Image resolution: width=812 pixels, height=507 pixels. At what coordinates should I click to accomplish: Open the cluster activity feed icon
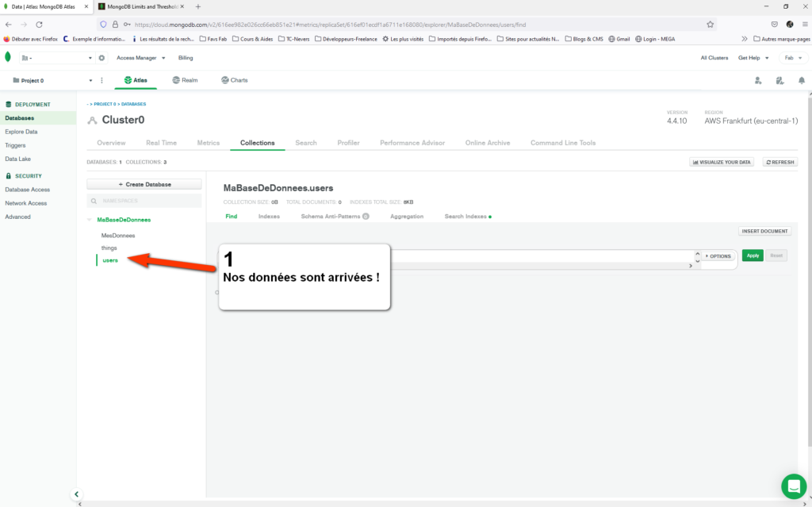point(779,81)
